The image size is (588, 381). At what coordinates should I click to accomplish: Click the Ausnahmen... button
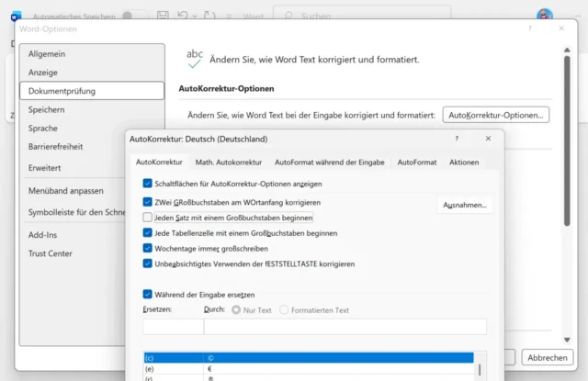465,205
